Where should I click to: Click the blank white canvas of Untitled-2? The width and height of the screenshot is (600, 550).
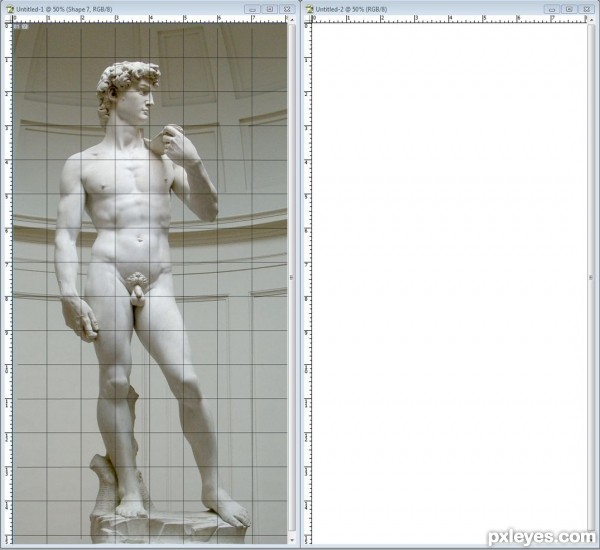[x=450, y=283]
